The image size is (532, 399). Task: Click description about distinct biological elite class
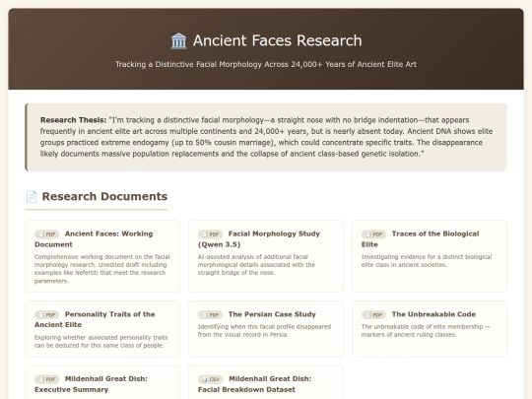pyautogui.click(x=427, y=260)
